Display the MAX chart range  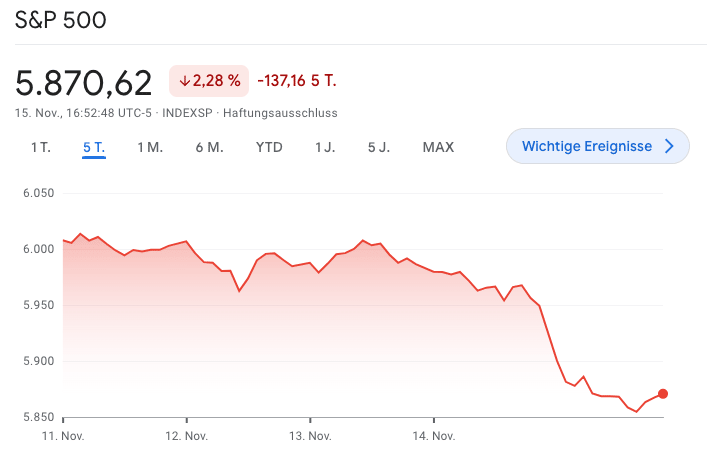(438, 147)
